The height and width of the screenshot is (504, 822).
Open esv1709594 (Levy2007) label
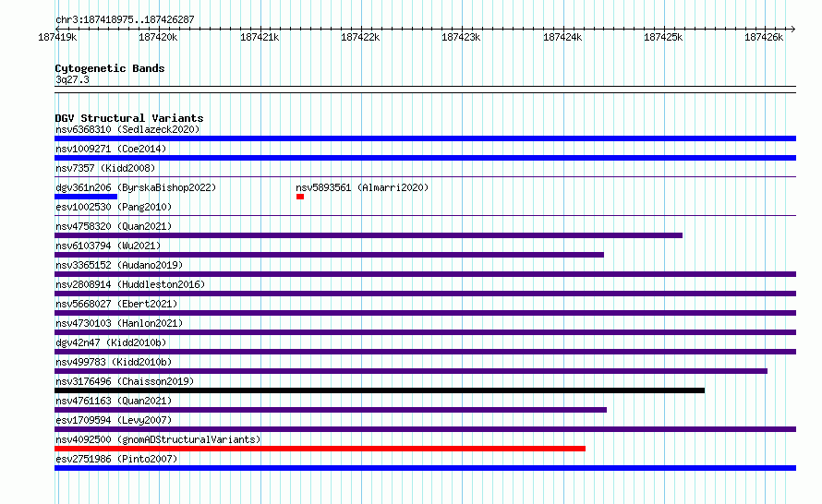point(114,420)
